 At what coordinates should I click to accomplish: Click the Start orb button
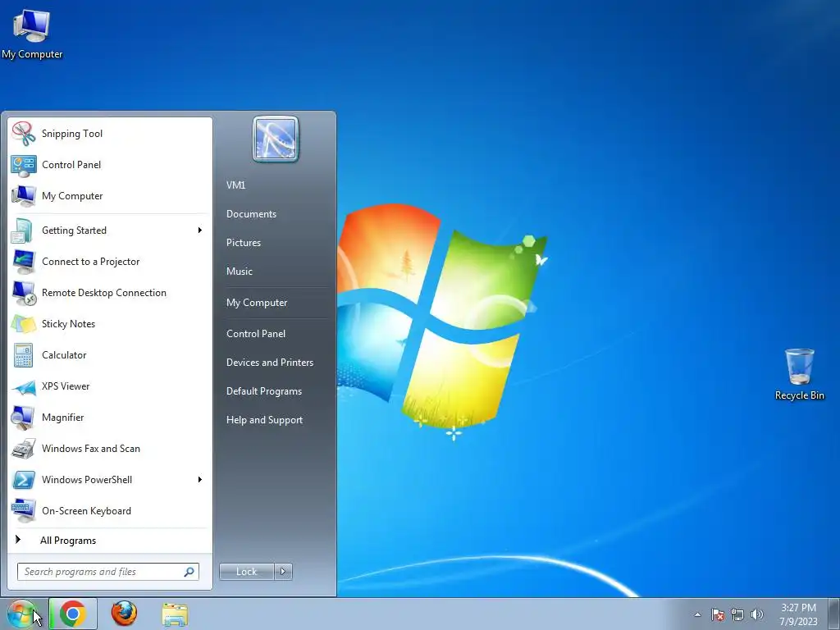(x=21, y=614)
